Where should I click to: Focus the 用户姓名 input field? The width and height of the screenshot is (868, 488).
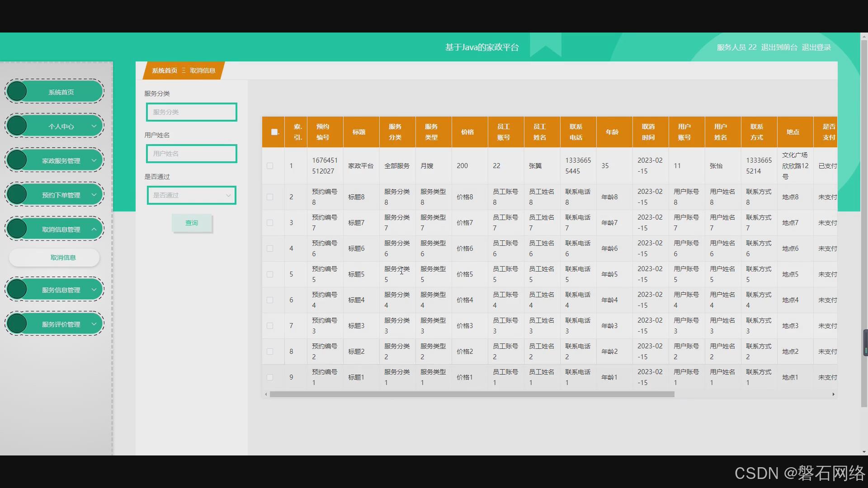pos(192,154)
